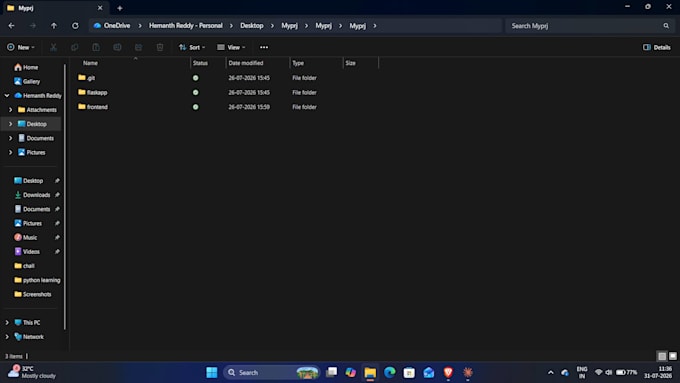Click the Rename toolbar icon

[117, 47]
